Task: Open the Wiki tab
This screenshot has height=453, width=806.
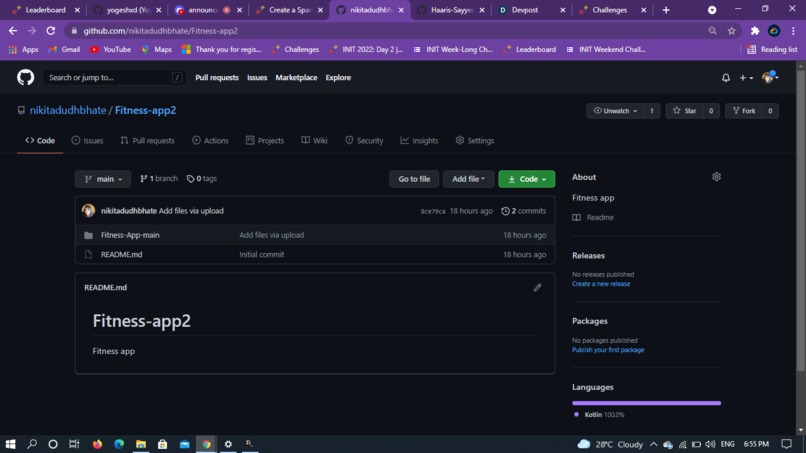Action: click(x=314, y=140)
